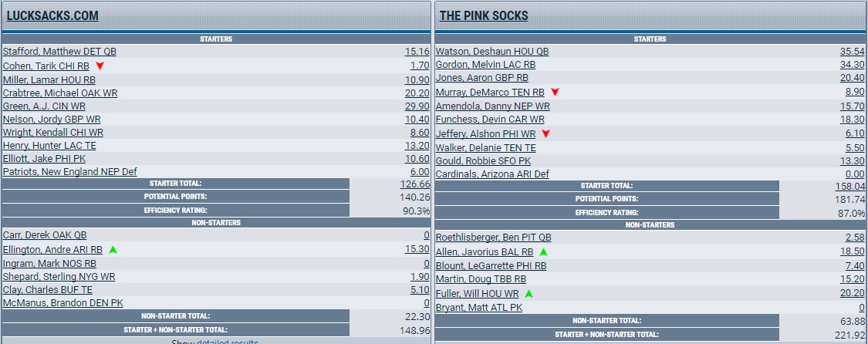The width and height of the screenshot is (868, 344).
Task: Click green up arrow beside Andre Ellington
Action: click(x=113, y=250)
